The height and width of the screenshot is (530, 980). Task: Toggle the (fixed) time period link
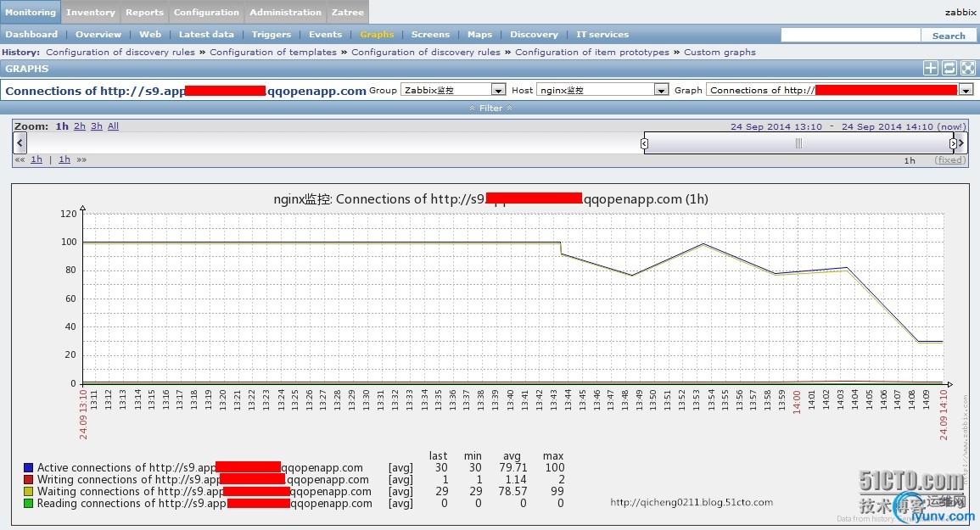pyautogui.click(x=950, y=160)
